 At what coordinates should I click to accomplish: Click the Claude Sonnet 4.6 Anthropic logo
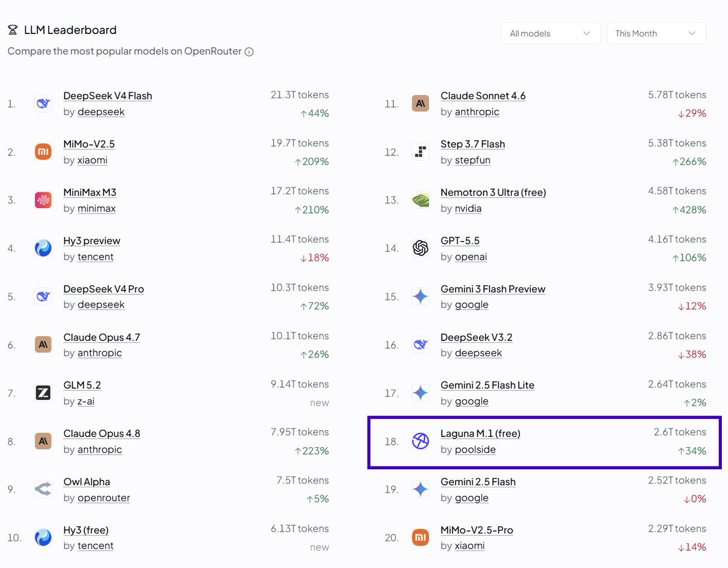click(x=420, y=104)
